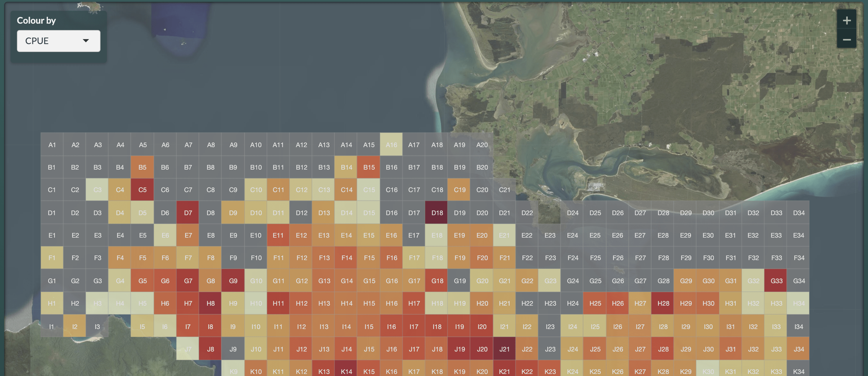Select grid cell G9
The width and height of the screenshot is (868, 376).
pos(233,280)
